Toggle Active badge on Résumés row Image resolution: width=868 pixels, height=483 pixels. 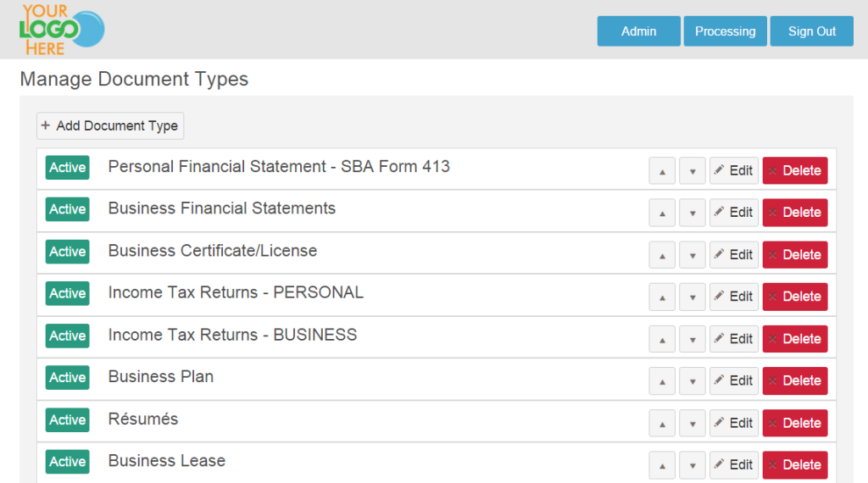coord(68,420)
